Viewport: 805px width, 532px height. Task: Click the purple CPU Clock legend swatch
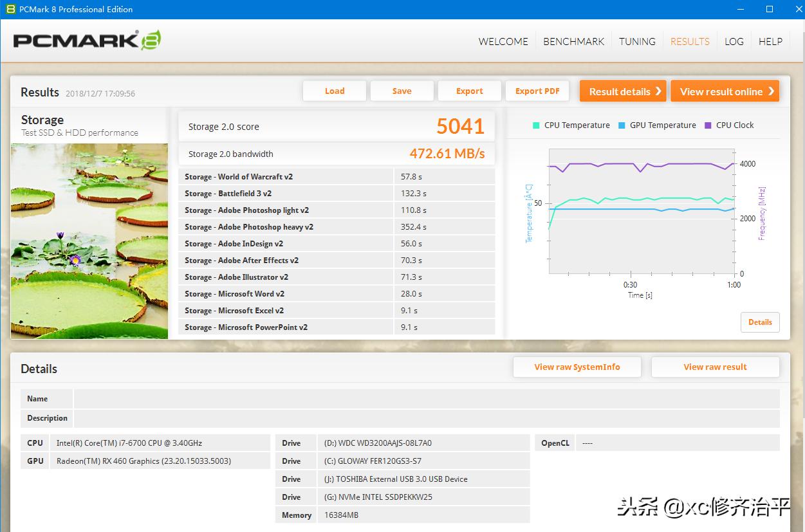pyautogui.click(x=708, y=125)
